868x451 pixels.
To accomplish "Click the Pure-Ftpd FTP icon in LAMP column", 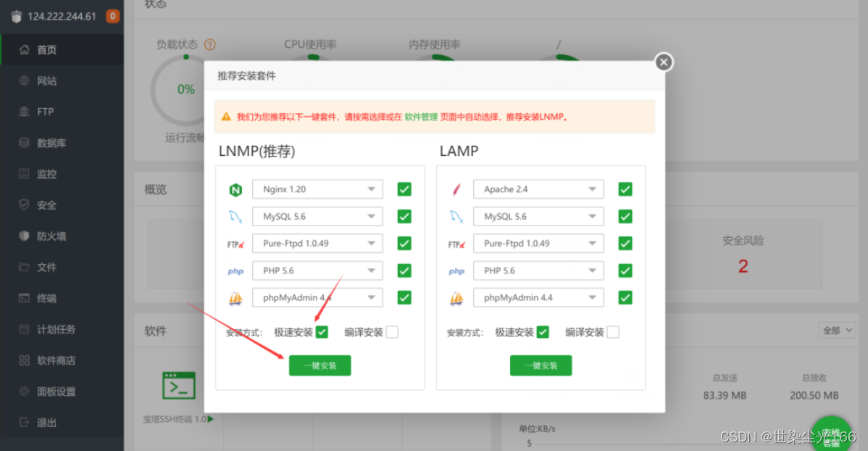I will pos(456,244).
